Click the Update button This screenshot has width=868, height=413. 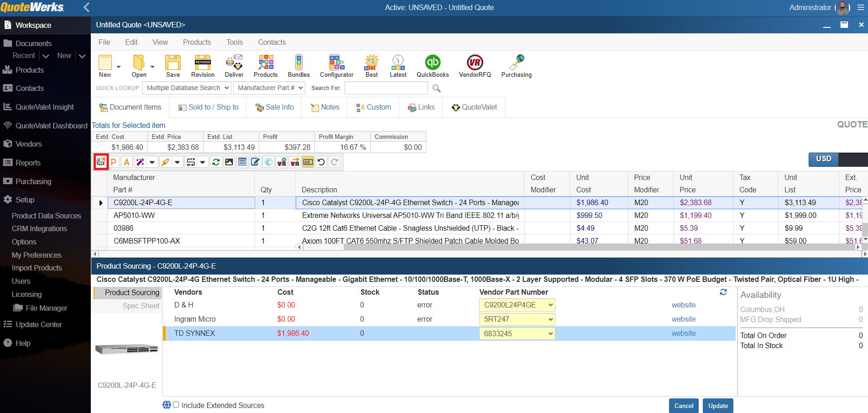point(718,406)
